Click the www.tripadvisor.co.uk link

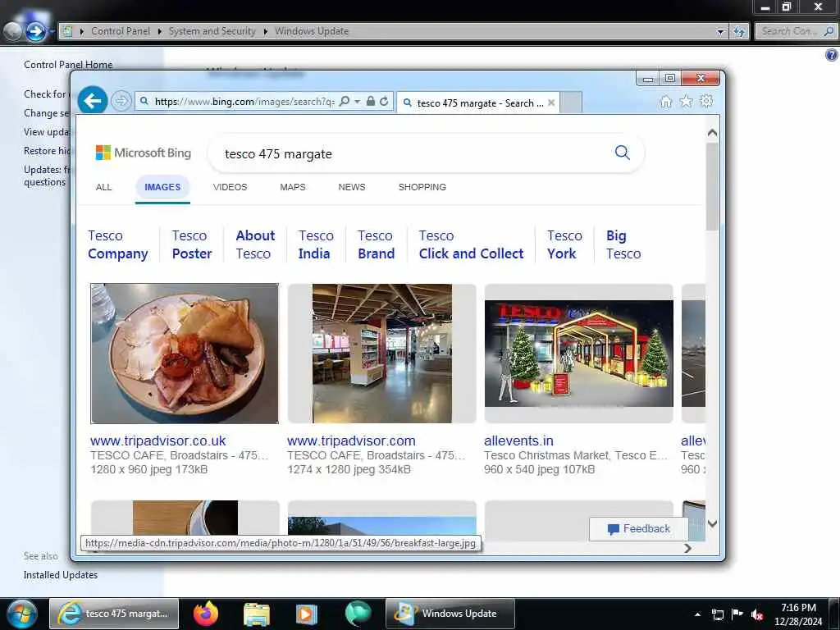[x=158, y=441]
